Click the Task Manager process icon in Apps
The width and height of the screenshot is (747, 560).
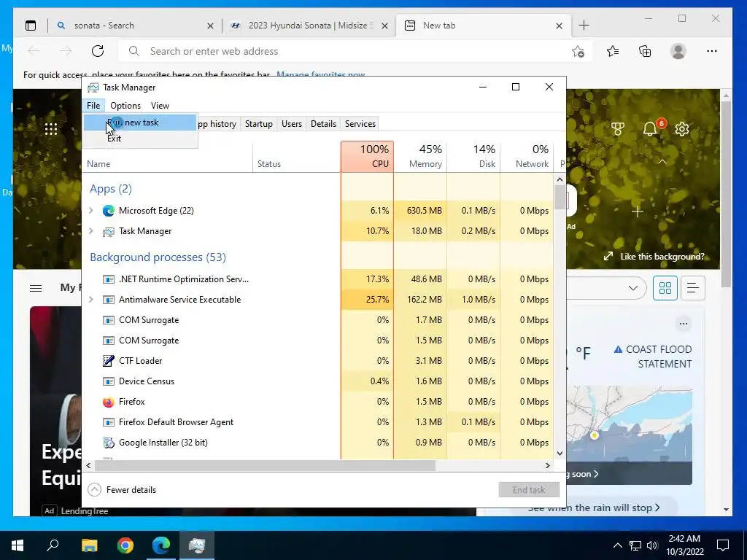click(x=109, y=231)
